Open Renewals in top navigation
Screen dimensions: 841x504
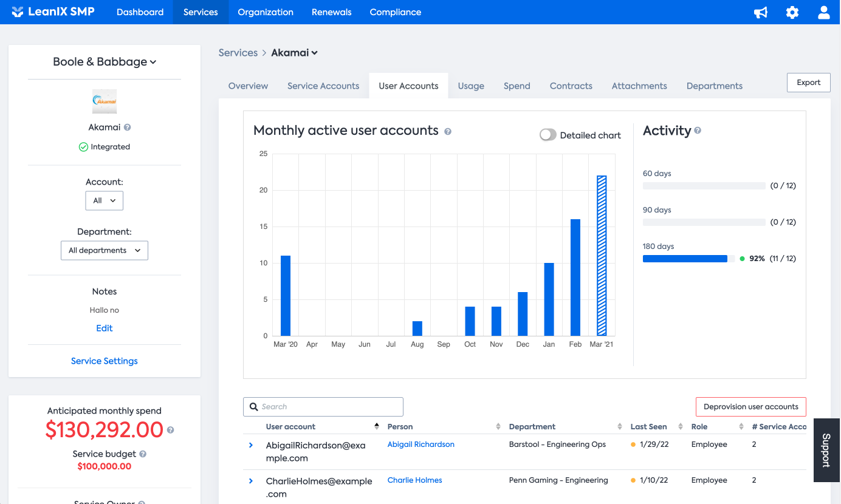(x=331, y=12)
